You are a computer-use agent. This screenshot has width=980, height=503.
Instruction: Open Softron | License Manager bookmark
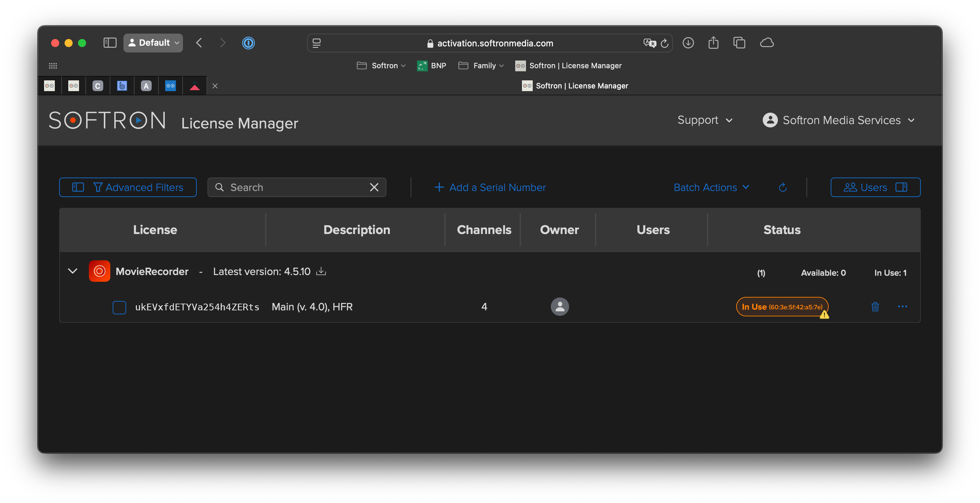(x=568, y=66)
